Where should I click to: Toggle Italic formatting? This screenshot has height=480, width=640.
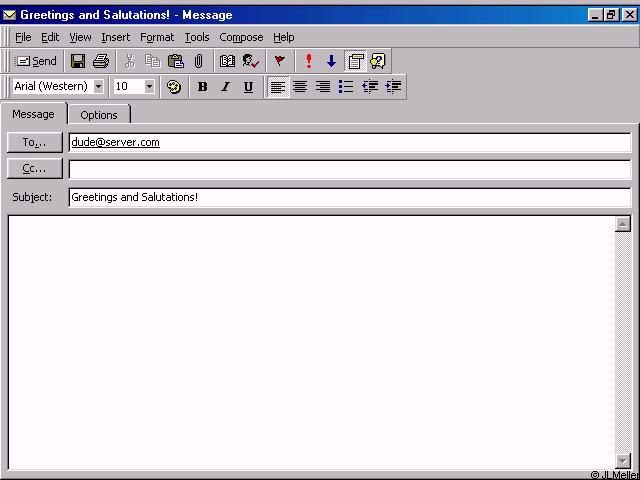225,87
